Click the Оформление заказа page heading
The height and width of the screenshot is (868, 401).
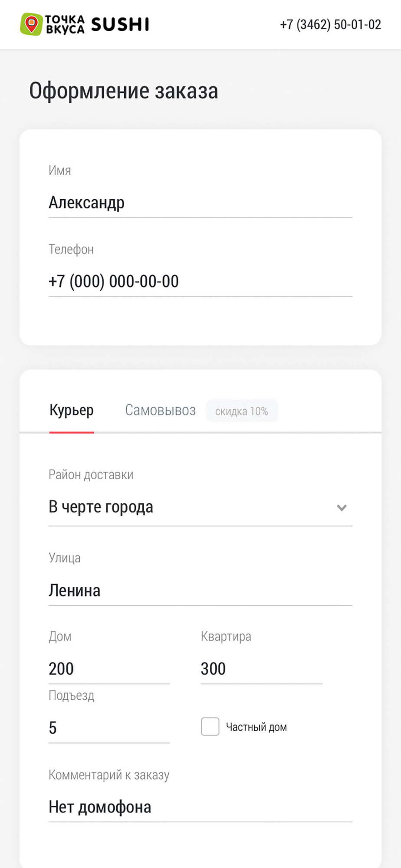click(x=124, y=91)
